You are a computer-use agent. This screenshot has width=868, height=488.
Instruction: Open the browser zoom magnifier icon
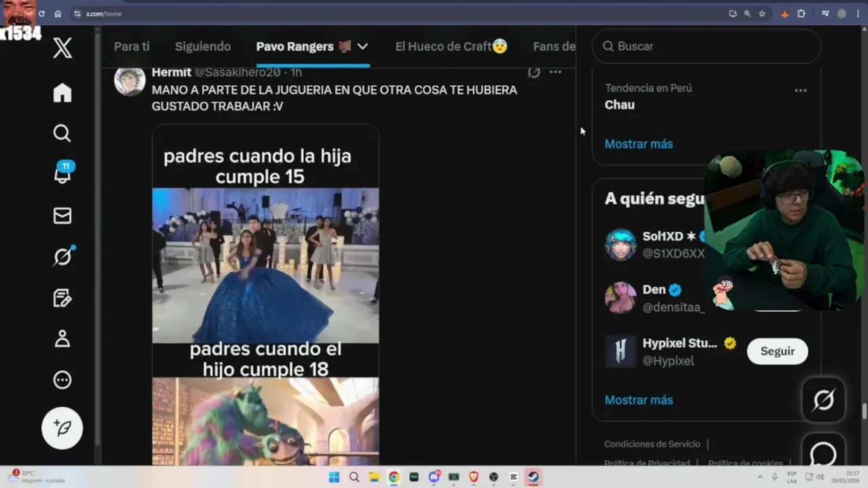(747, 14)
